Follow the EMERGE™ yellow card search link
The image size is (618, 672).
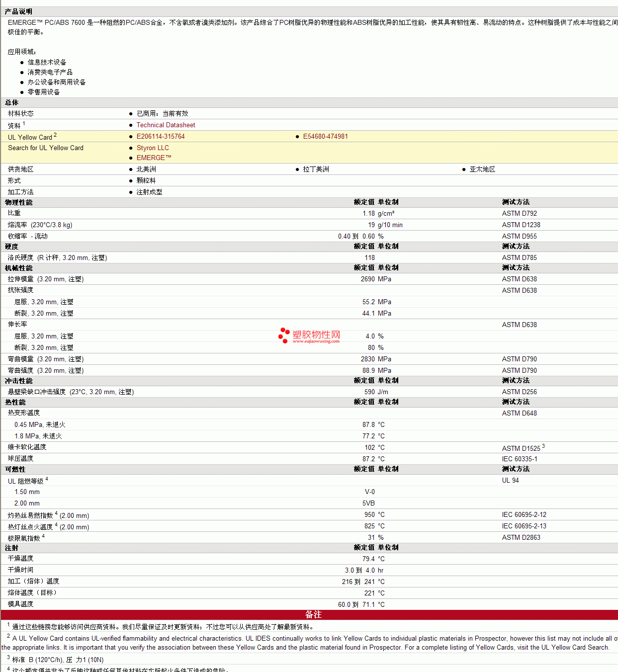coord(154,158)
